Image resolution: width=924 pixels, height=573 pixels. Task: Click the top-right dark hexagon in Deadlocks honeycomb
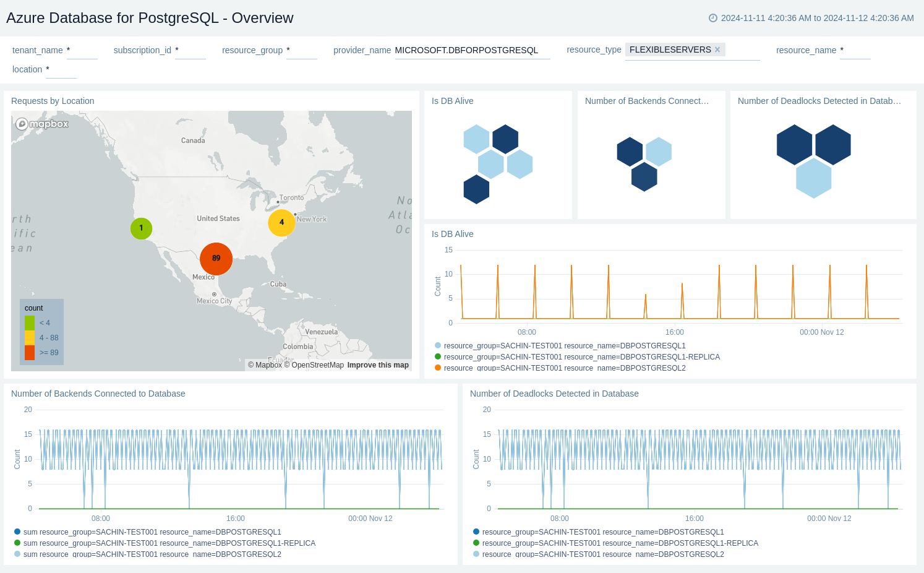tap(833, 145)
